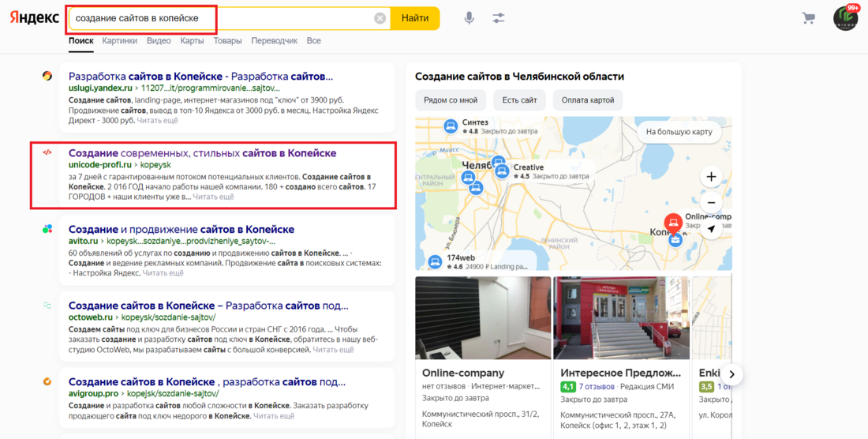Click the unicode-profi.ru URL
The width and height of the screenshot is (868, 439).
pyautogui.click(x=99, y=164)
